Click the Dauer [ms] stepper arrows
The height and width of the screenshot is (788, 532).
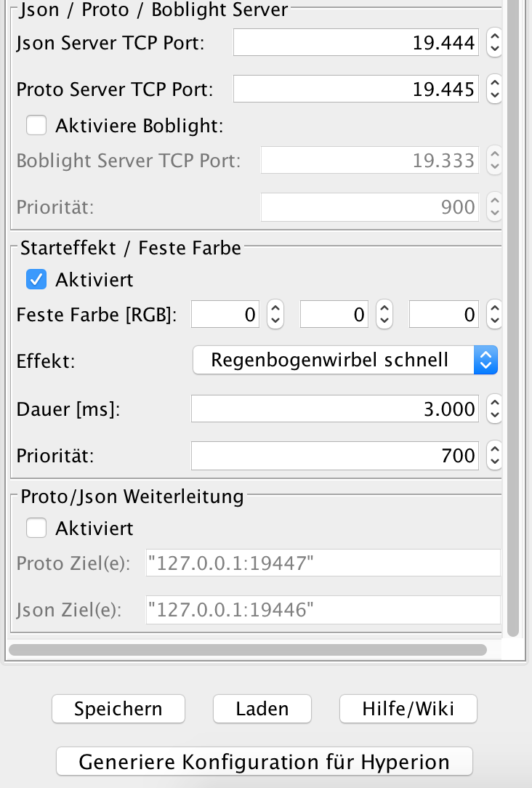pos(494,409)
